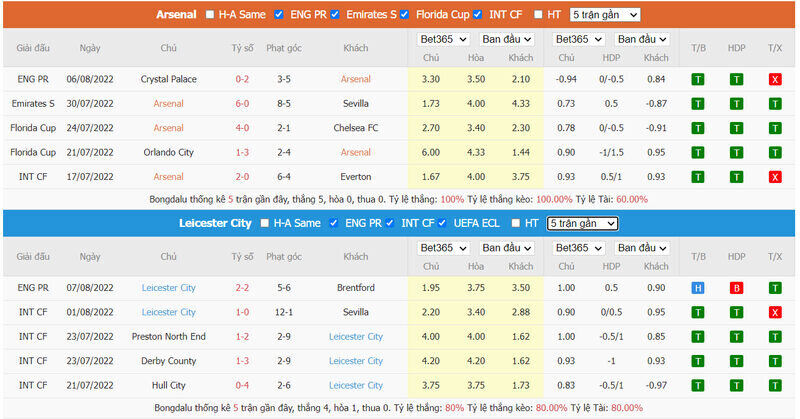
Task: Click T/X green T badge in Hull City row
Action: (774, 386)
